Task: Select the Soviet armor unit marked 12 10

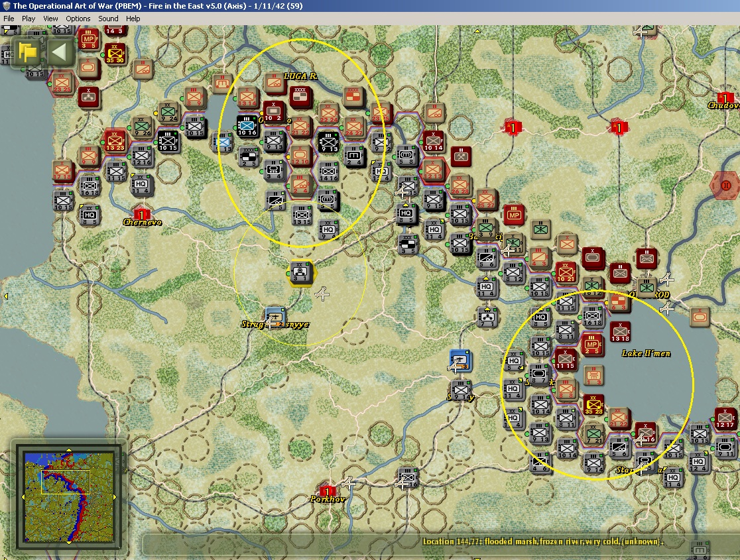Action: click(300, 155)
